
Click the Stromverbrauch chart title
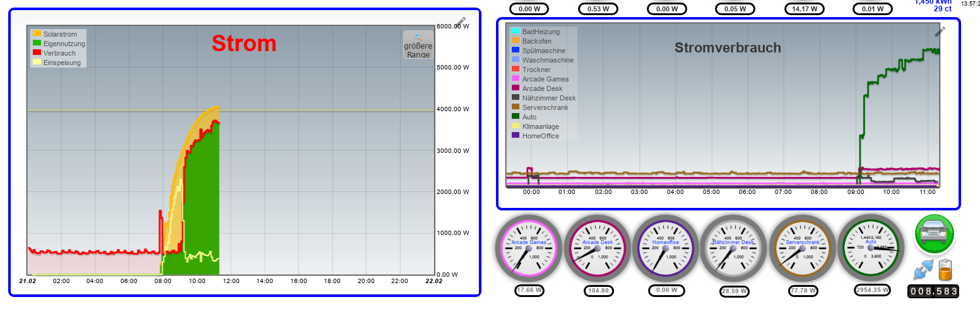[728, 48]
